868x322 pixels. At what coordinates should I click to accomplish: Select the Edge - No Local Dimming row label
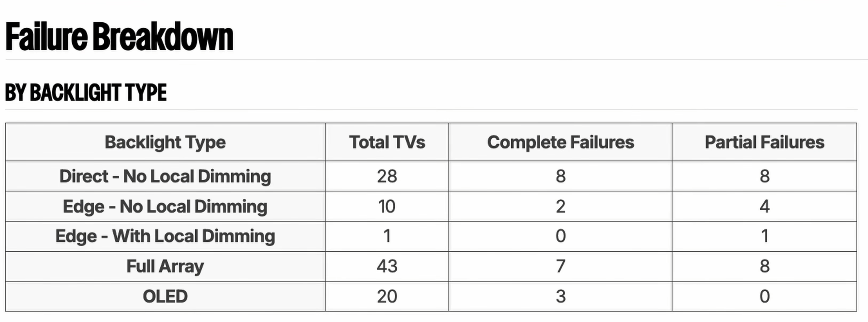(x=165, y=206)
